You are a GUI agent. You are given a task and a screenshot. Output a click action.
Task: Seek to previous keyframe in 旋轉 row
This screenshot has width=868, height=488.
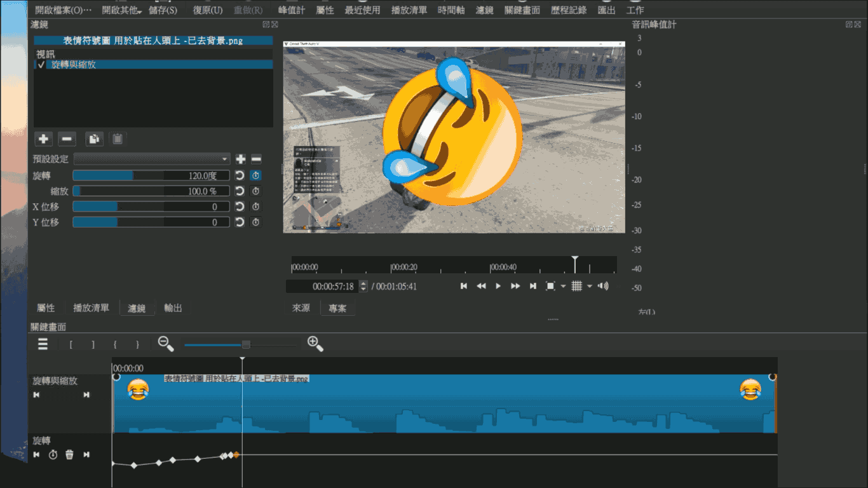pyautogui.click(x=36, y=454)
